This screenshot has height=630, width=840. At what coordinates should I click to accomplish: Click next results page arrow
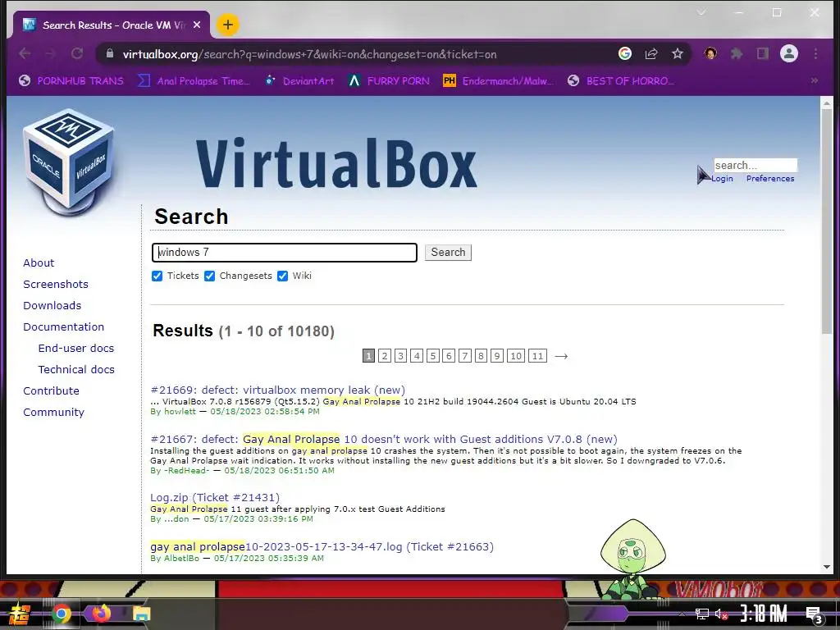[561, 356]
